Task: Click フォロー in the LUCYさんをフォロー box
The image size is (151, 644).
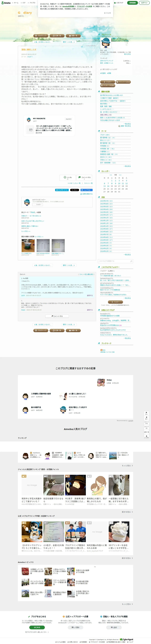Action: click(38, 205)
